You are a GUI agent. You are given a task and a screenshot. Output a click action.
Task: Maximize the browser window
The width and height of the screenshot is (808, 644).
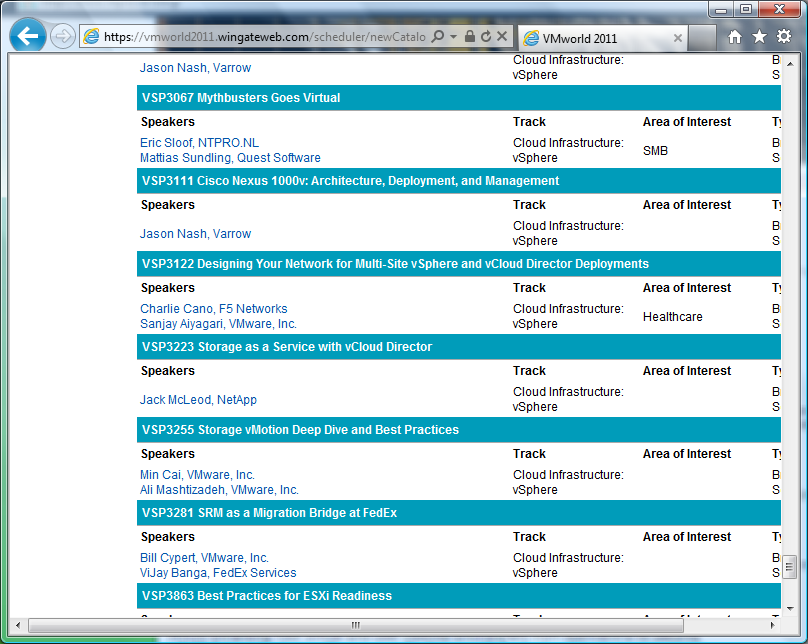pyautogui.click(x=745, y=10)
